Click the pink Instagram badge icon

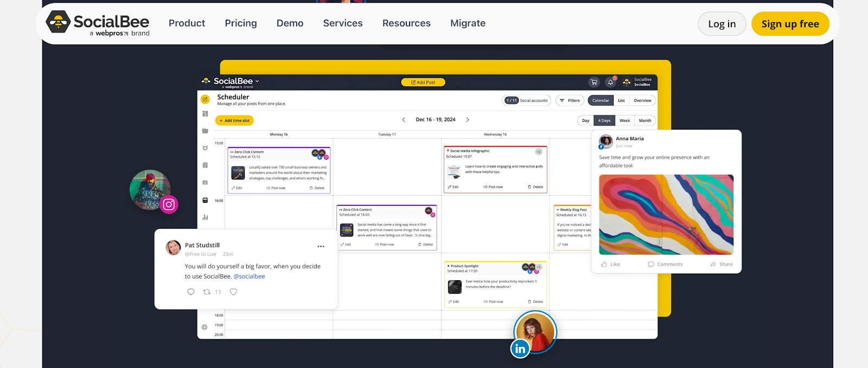tap(169, 204)
